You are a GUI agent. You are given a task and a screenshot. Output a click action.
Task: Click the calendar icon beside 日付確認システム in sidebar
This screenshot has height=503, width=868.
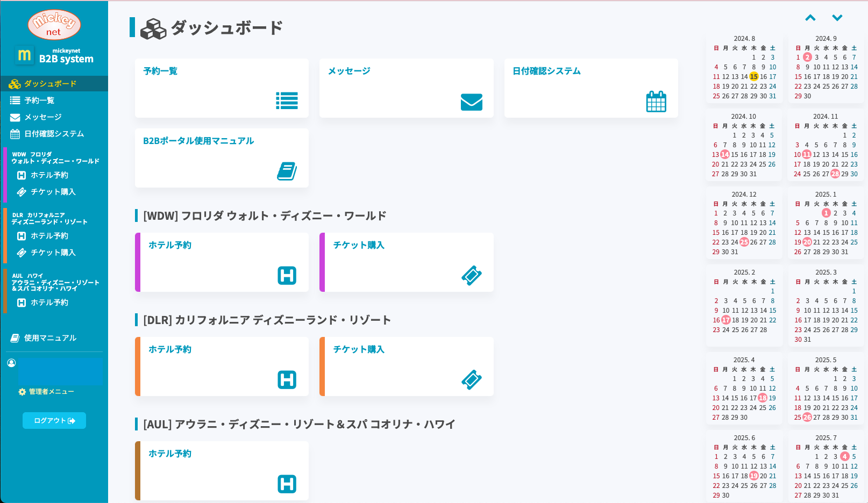15,134
